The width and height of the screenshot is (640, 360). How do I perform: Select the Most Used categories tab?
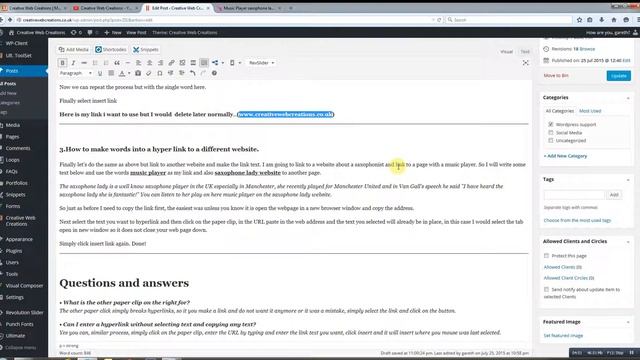pos(590,111)
